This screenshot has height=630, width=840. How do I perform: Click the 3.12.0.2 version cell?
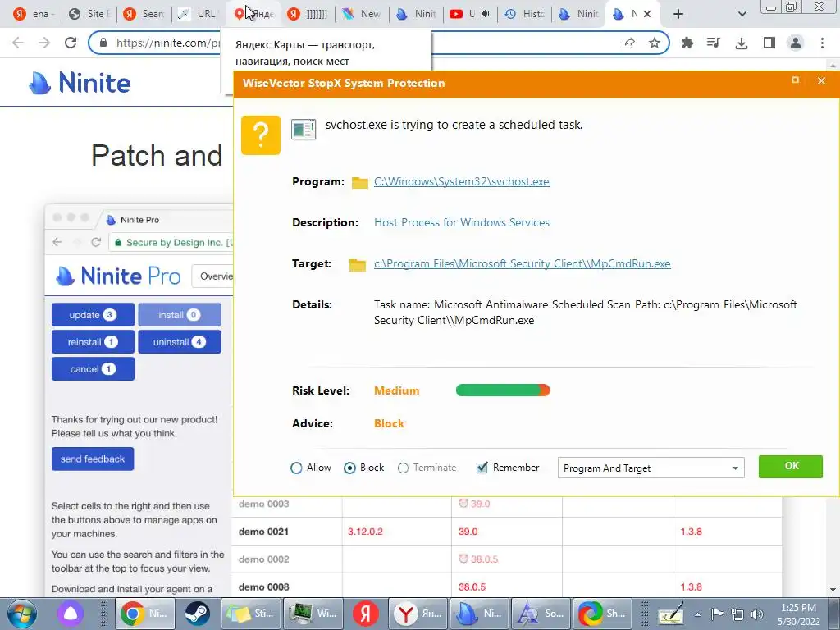(x=365, y=532)
